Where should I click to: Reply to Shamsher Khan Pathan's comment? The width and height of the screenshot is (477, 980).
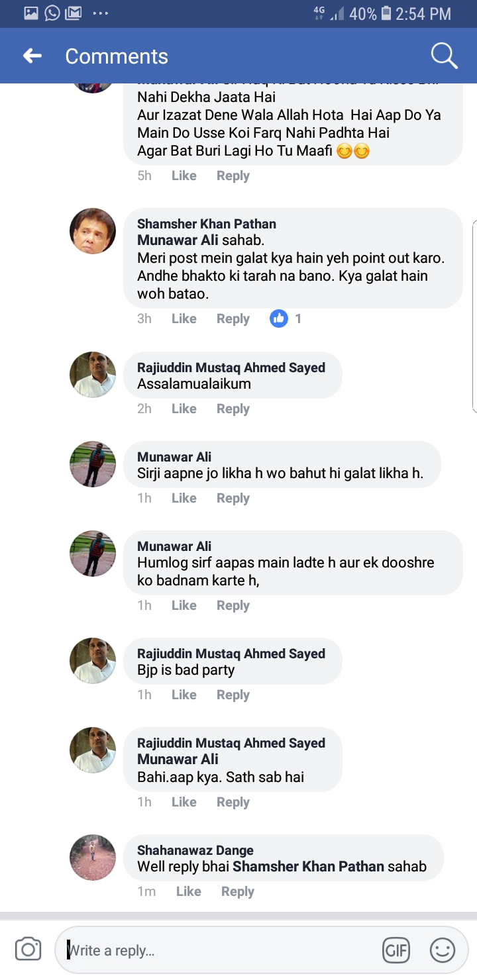pyautogui.click(x=233, y=318)
